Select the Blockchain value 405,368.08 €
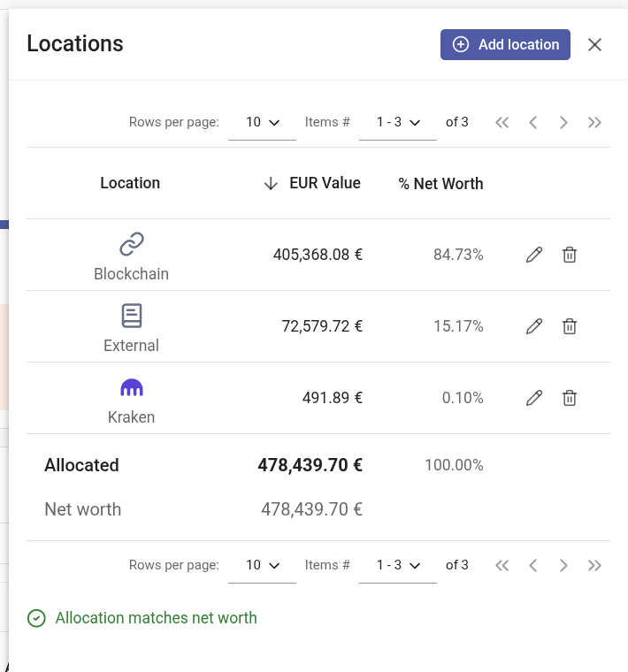The height and width of the screenshot is (672, 628). 318,255
